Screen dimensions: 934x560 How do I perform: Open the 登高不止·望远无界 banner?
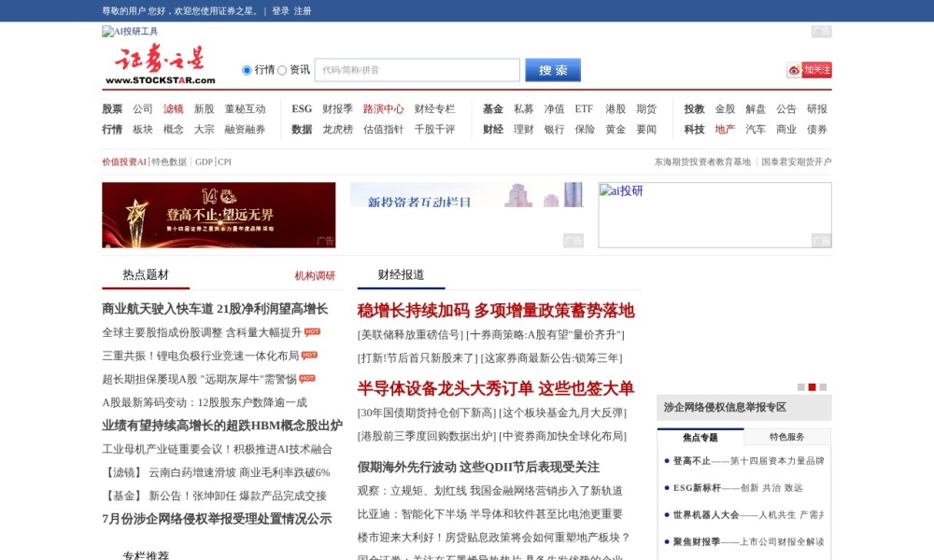[219, 215]
